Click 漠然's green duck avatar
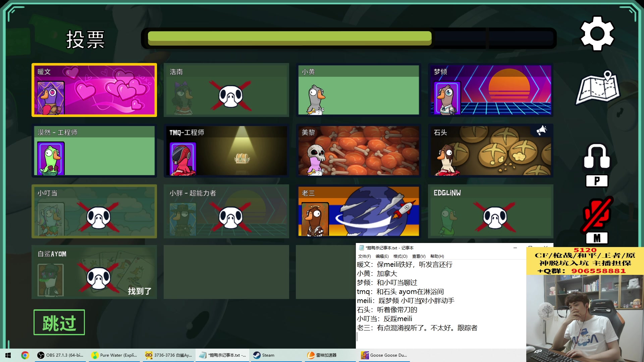 pyautogui.click(x=51, y=159)
